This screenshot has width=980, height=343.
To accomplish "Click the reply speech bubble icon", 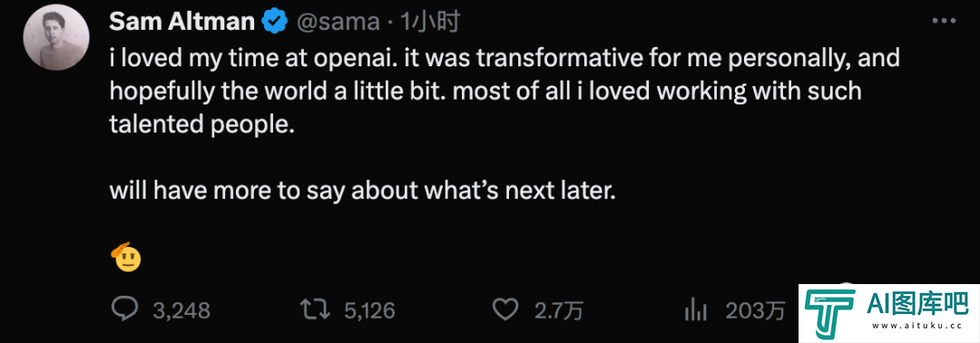I will 123,309.
